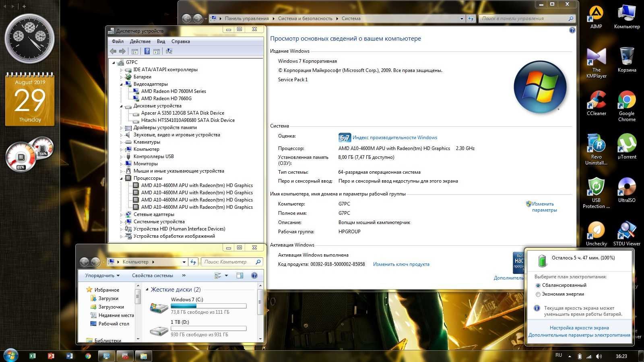Click Изменить параметры link

(x=544, y=207)
